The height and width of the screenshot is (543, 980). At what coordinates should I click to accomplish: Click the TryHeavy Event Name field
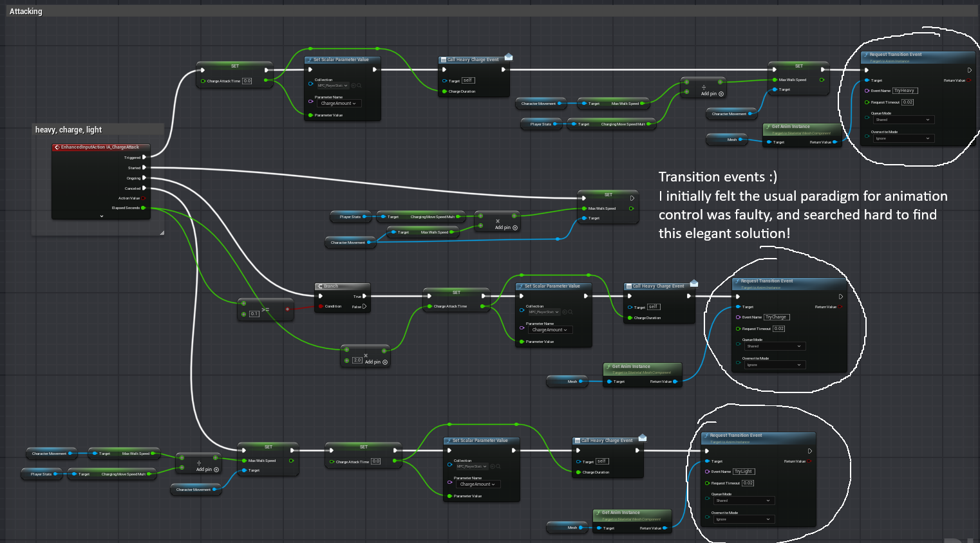pyautogui.click(x=905, y=91)
